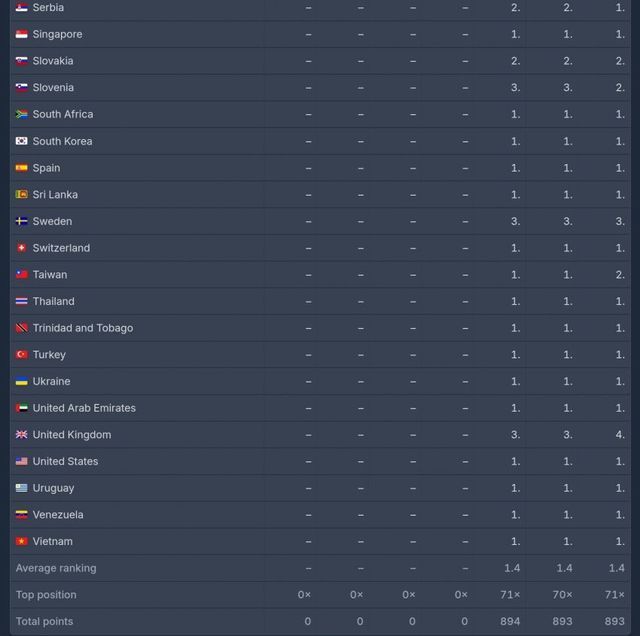
Task: Click the Venezuela country name
Action: point(58,515)
